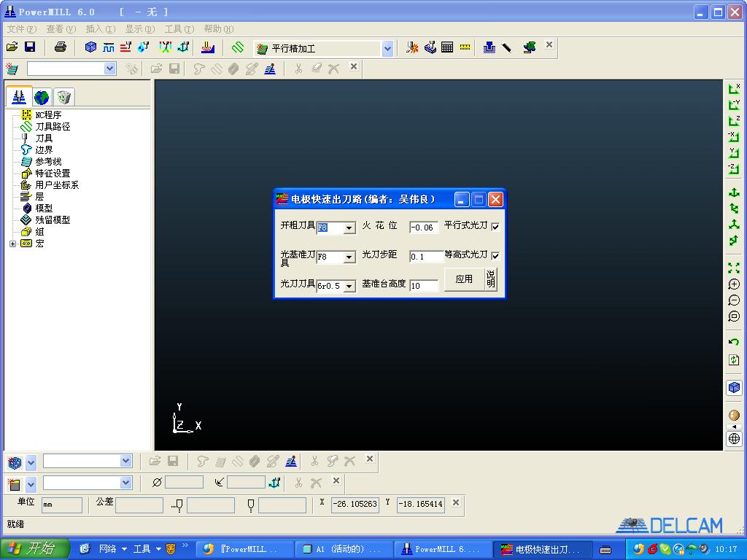Image resolution: width=747 pixels, height=560 pixels.
Task: Click the 单位 mm field in status bar
Action: 62,505
